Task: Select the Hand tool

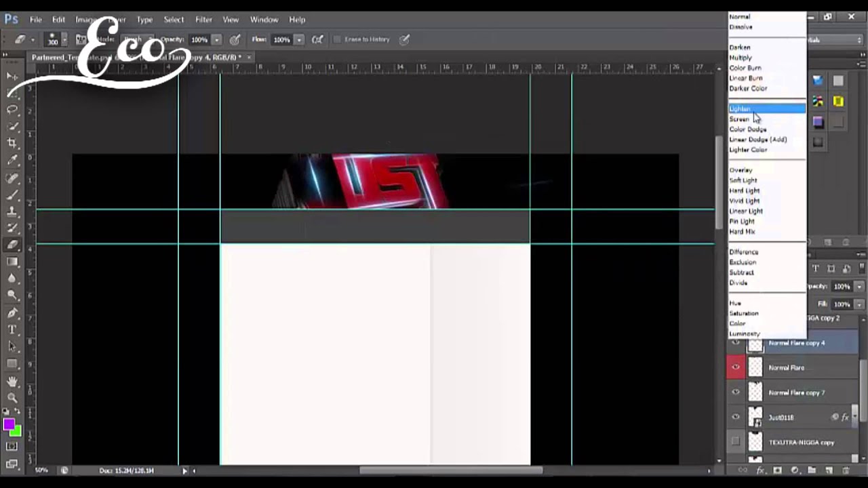Action: [12, 382]
